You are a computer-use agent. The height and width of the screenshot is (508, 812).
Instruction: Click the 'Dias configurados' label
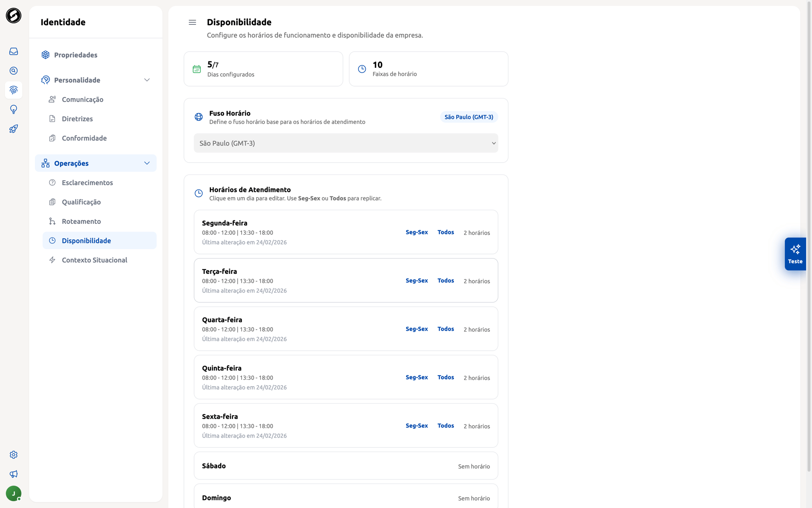[x=231, y=74]
